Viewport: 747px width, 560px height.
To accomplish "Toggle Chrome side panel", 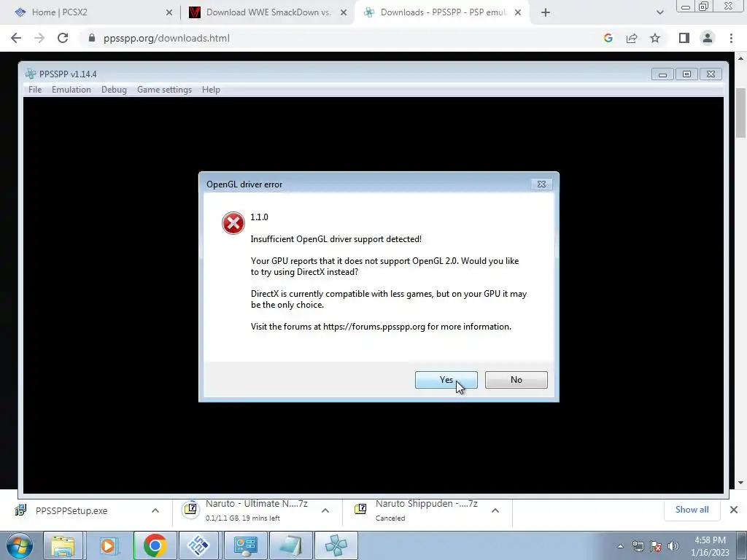I will [684, 38].
